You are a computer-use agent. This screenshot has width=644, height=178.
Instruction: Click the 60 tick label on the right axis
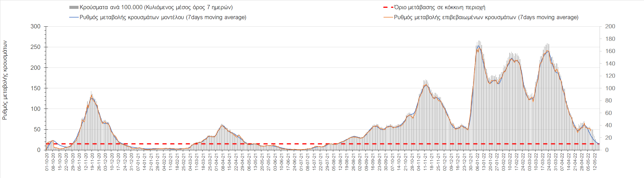coord(608,113)
